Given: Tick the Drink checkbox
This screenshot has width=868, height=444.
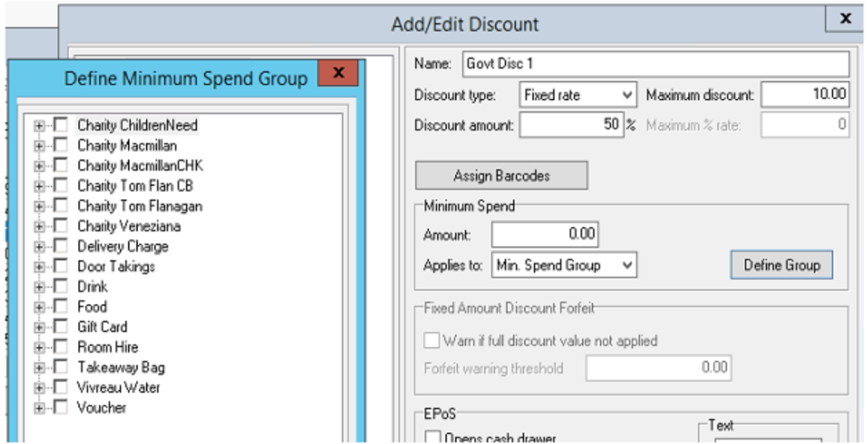Looking at the screenshot, I should click(x=60, y=287).
